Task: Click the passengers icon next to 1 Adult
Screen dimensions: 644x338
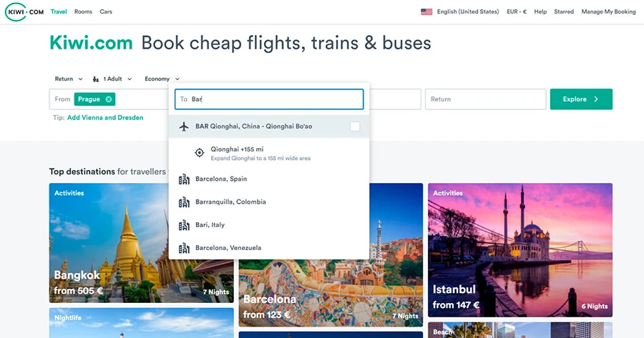Action: coord(96,79)
